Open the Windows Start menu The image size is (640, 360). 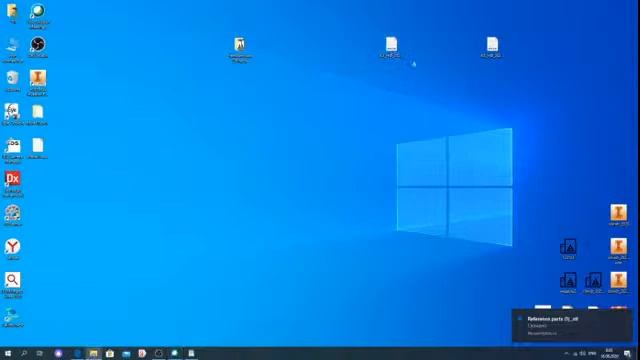point(8,353)
